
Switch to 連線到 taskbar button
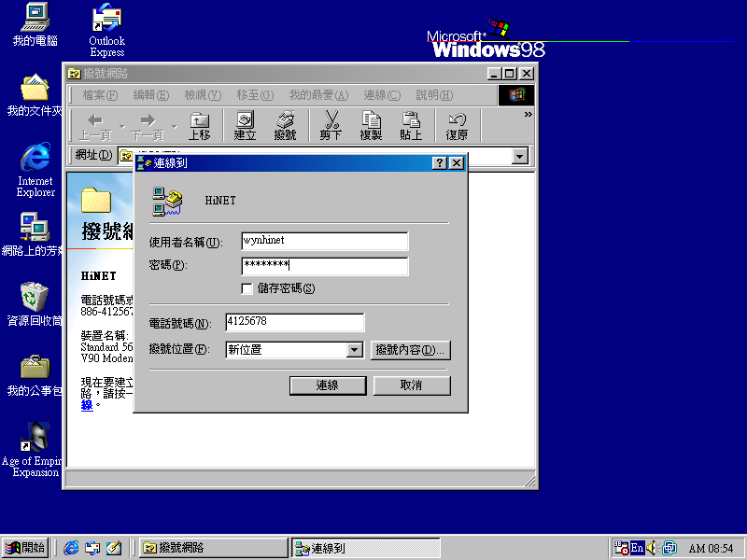tap(365, 548)
